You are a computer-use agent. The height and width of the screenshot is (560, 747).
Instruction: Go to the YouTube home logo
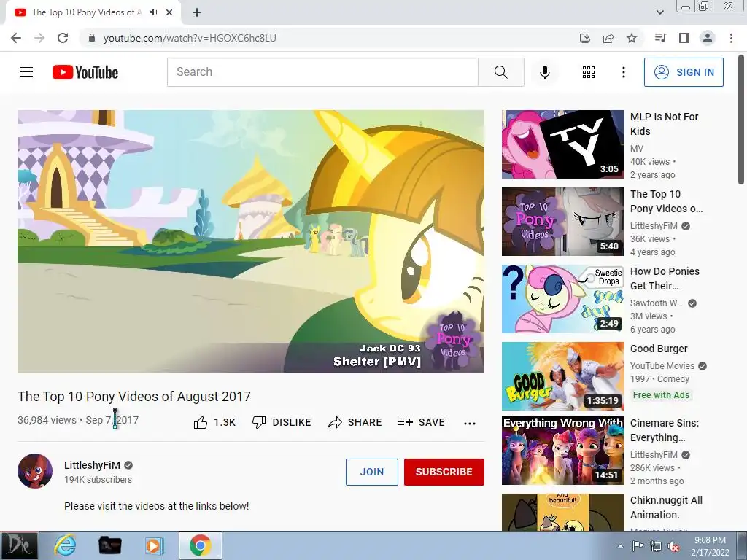click(85, 72)
